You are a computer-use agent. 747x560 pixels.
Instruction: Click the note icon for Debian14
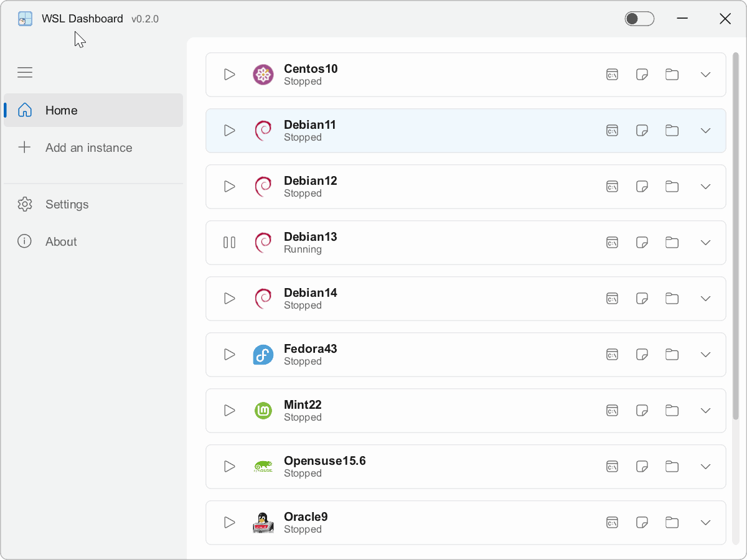[x=642, y=299]
